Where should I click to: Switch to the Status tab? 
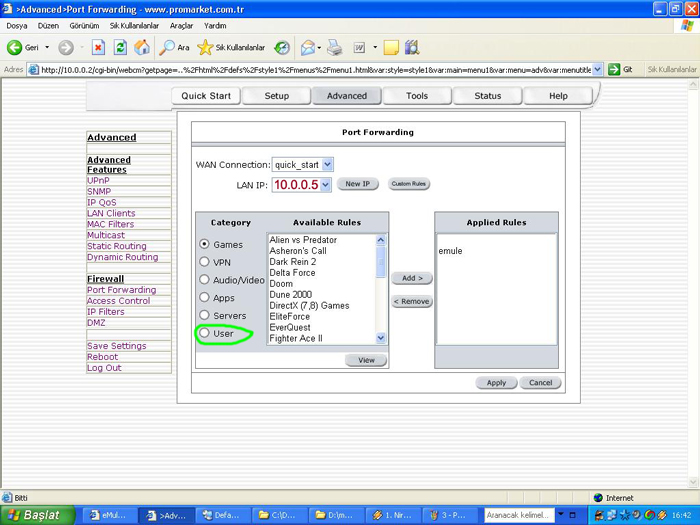tap(488, 96)
